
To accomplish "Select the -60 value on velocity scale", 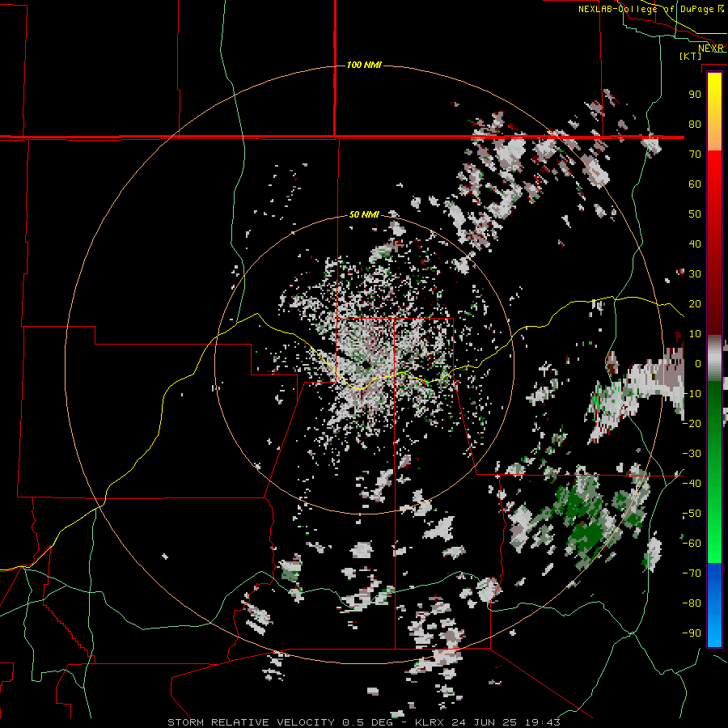I will click(692, 544).
